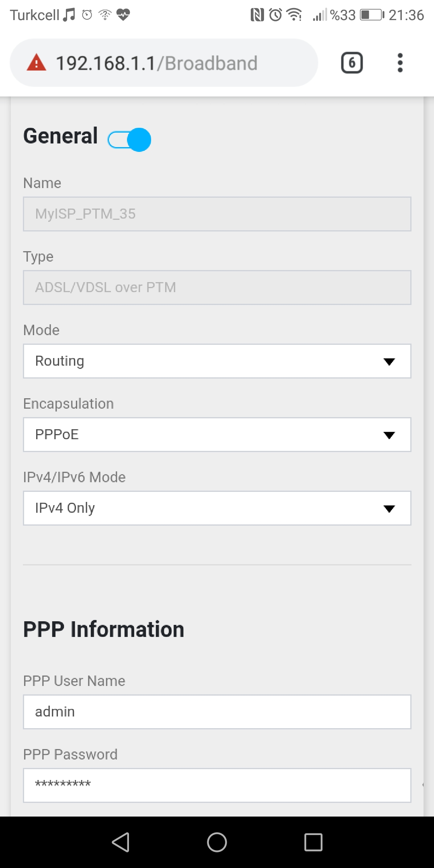Toggle the General switch off
Screen dimensions: 434x868
tap(129, 139)
